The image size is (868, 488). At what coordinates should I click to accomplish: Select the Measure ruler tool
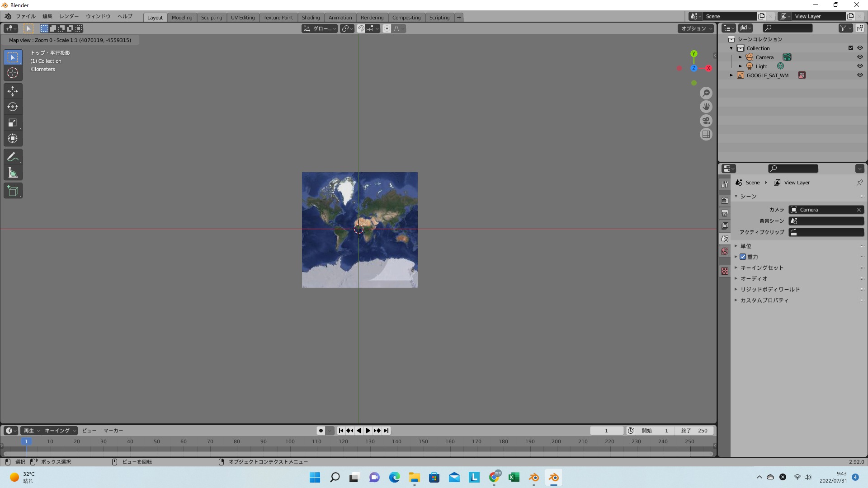click(x=13, y=173)
